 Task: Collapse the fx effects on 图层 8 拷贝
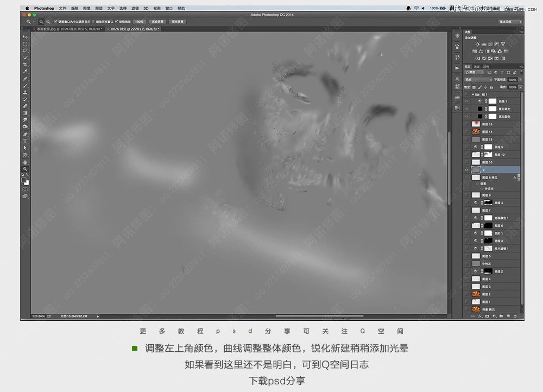(x=519, y=178)
